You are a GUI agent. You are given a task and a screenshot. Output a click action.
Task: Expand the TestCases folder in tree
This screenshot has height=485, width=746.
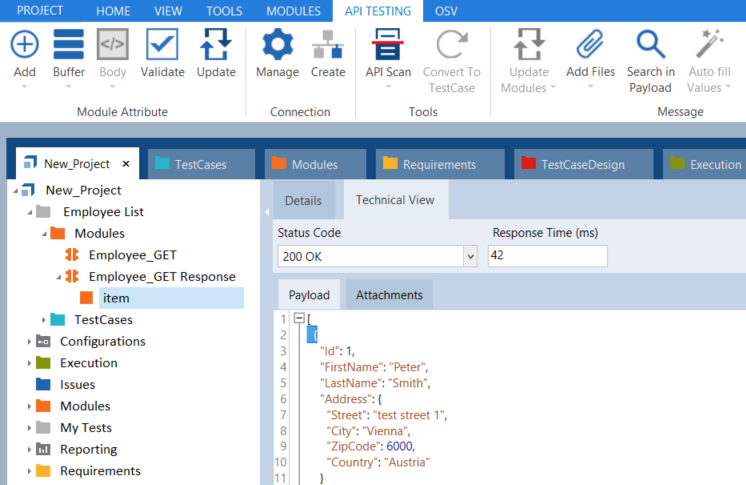(x=43, y=320)
